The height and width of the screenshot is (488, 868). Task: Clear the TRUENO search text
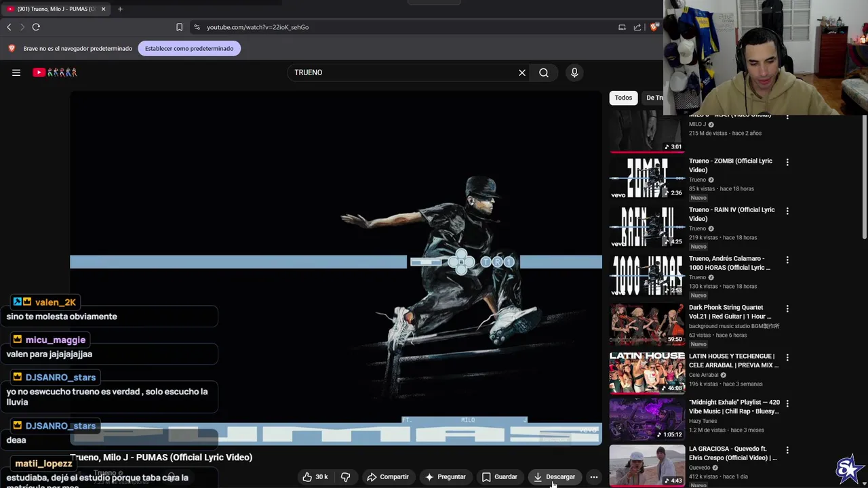tap(522, 73)
